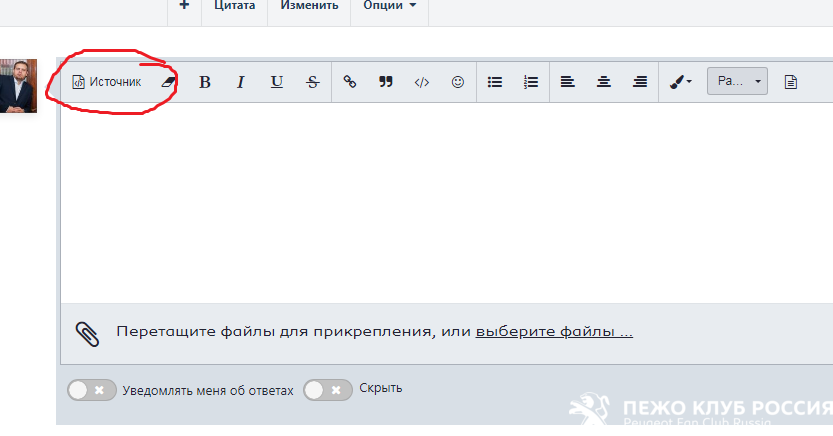The width and height of the screenshot is (833, 436).
Task: Toggle Источник source mode button
Action: (x=107, y=82)
